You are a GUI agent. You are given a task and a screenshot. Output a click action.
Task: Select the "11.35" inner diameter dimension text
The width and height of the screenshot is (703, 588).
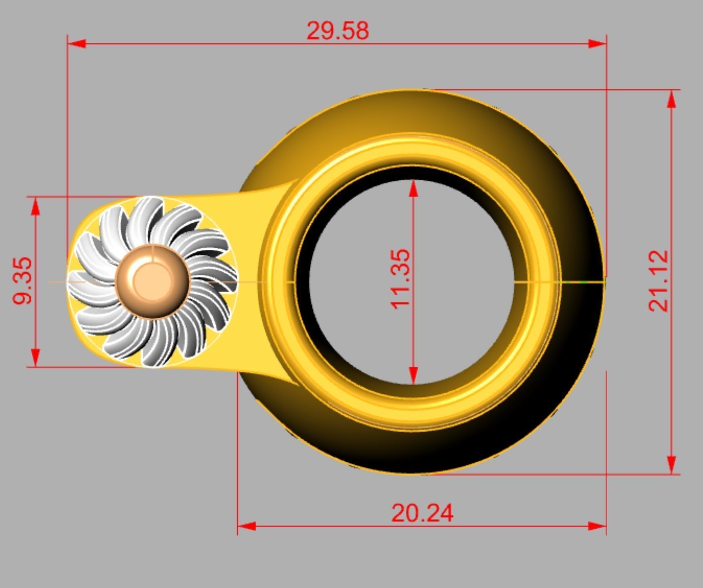tap(400, 279)
